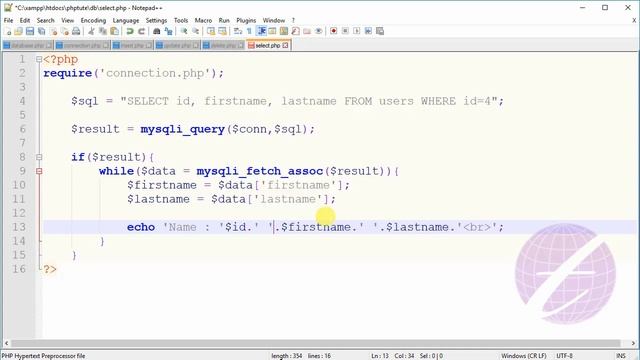Toggle the highlighted Indent Guide icon
Screen dimensions: 640x360
pos(261,31)
